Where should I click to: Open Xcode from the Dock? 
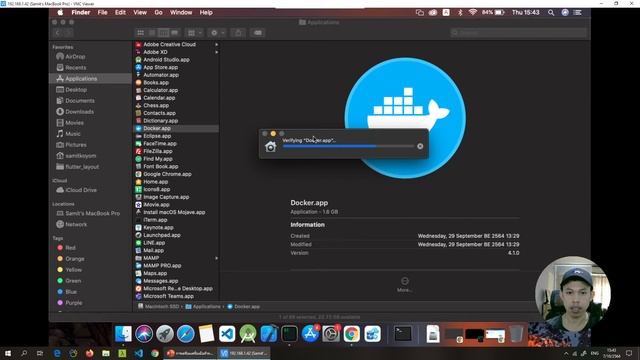269,334
